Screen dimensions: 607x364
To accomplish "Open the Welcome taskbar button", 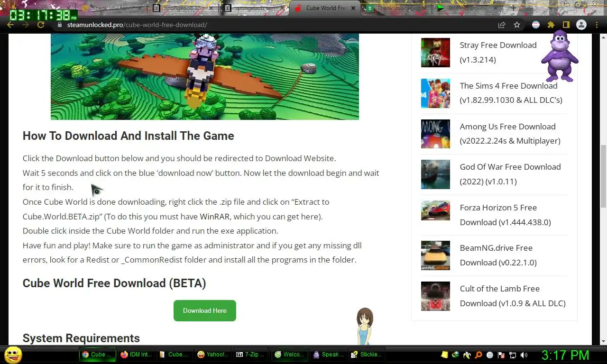I will [290, 355].
